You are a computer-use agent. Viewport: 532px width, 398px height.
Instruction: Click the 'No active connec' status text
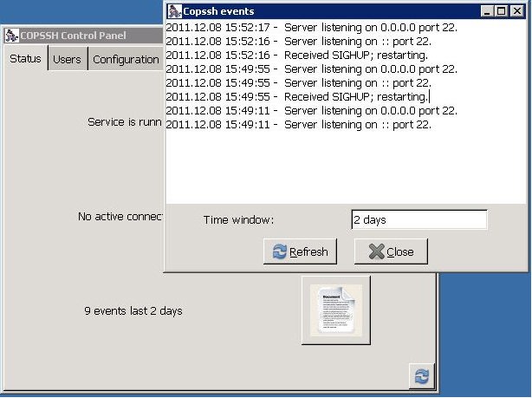pos(120,217)
